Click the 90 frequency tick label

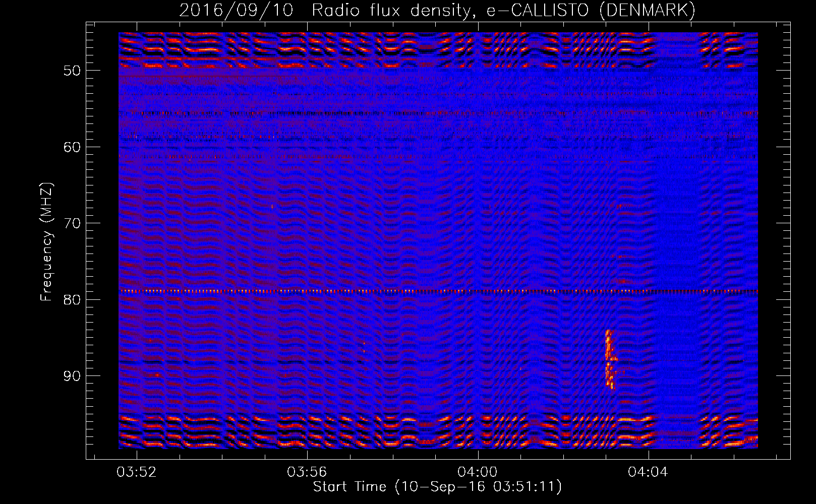click(x=72, y=376)
